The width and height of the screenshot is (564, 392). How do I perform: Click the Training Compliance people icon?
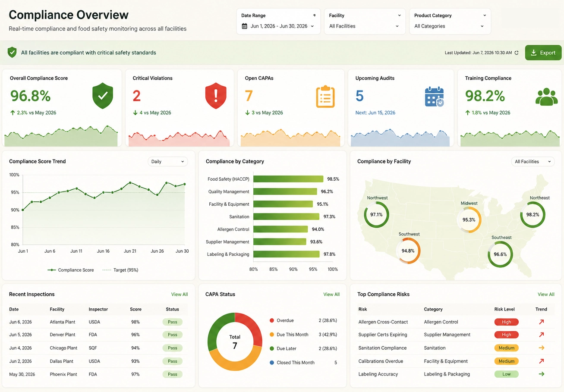pyautogui.click(x=547, y=97)
